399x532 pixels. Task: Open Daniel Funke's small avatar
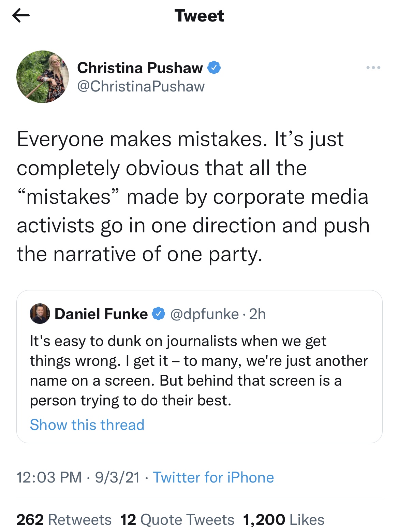(x=40, y=314)
